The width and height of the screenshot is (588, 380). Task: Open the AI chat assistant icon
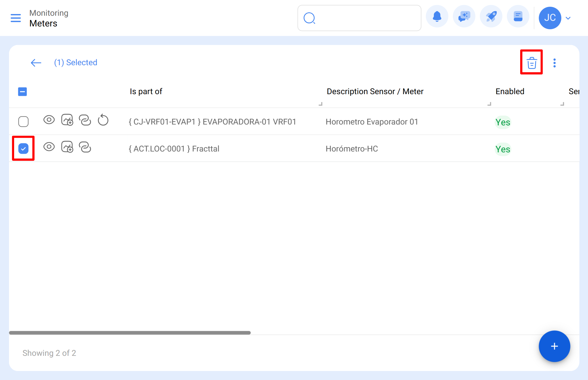[464, 17]
